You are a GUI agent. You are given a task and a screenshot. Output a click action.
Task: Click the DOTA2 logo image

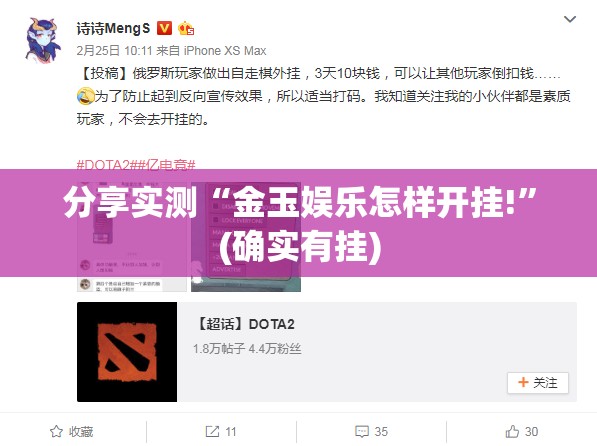tap(127, 352)
